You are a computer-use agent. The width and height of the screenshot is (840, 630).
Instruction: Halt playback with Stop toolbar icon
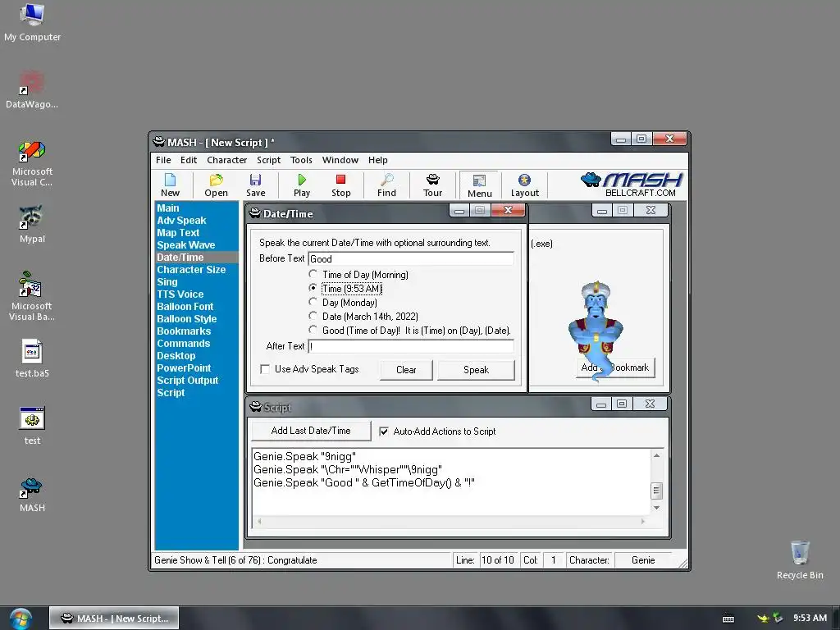pyautogui.click(x=340, y=185)
